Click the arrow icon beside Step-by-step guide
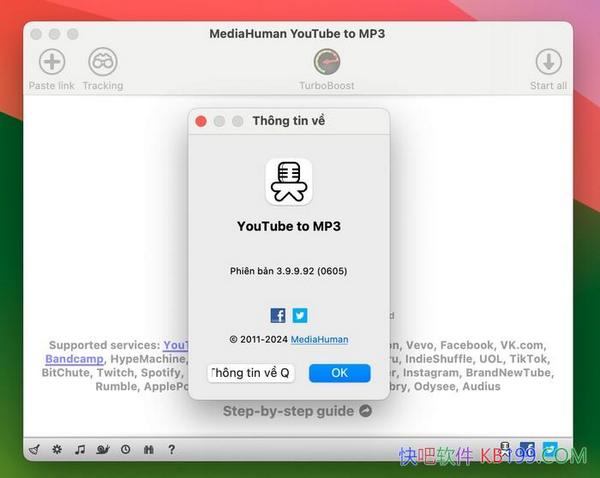Image resolution: width=600 pixels, height=478 pixels. pos(365,411)
